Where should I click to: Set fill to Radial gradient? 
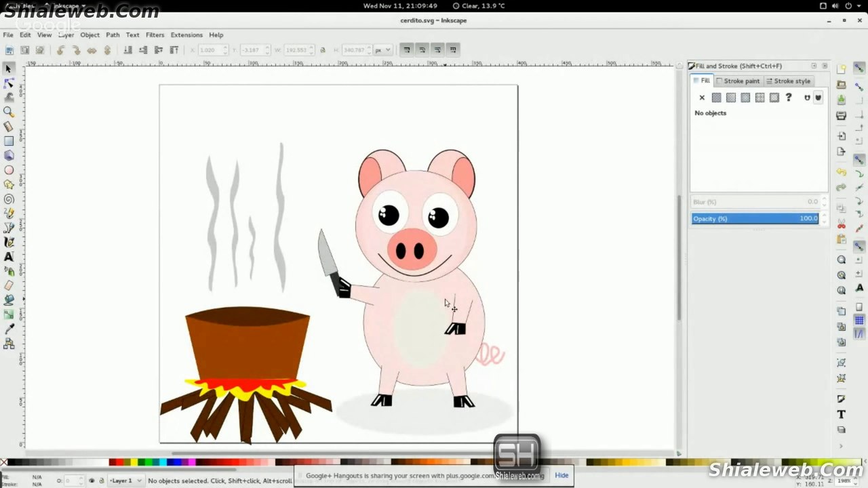(745, 98)
